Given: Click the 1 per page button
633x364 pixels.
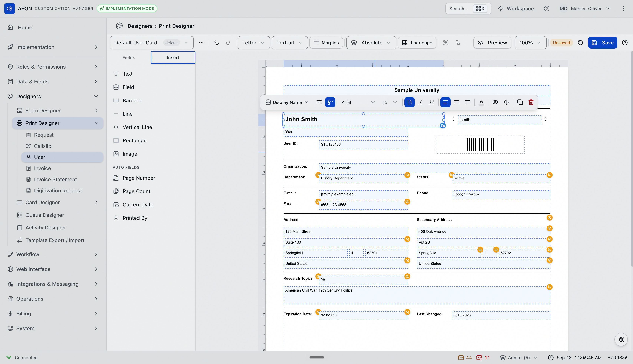Looking at the screenshot, I should click(417, 43).
